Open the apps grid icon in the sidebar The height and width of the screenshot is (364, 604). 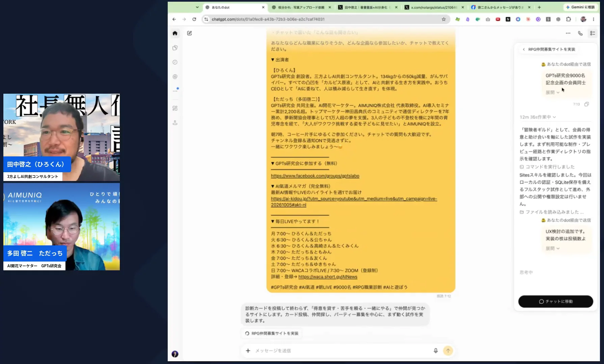pyautogui.click(x=175, y=108)
